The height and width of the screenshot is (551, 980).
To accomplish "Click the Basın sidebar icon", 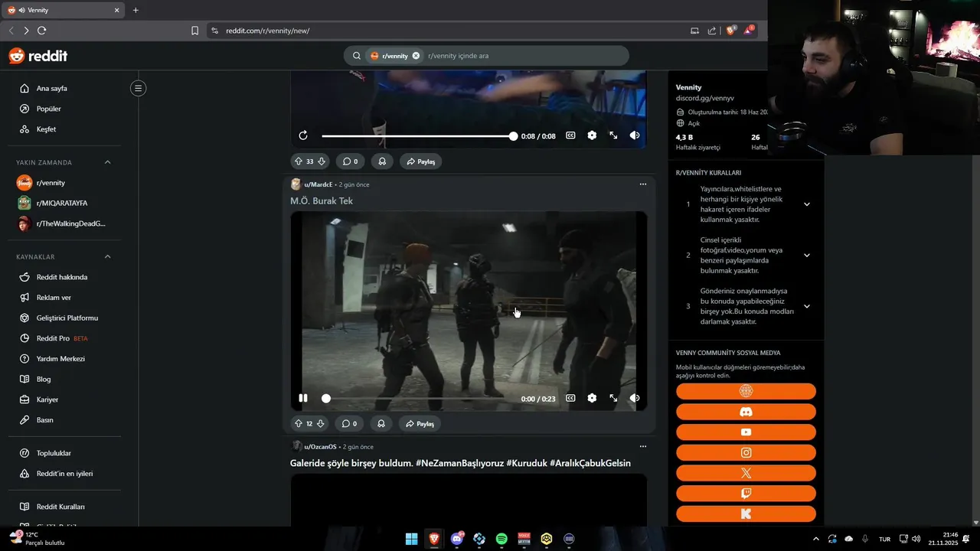I will tap(24, 420).
